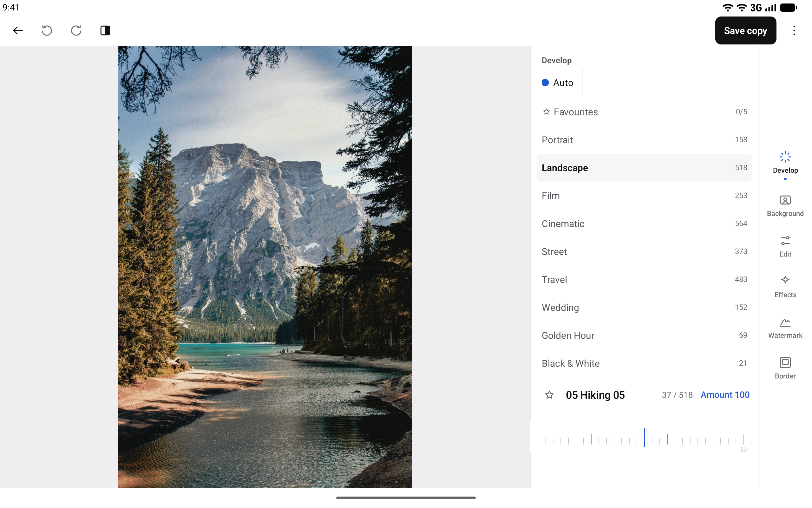This screenshot has width=812, height=508.
Task: Select the Landscape preset category
Action: 644,168
